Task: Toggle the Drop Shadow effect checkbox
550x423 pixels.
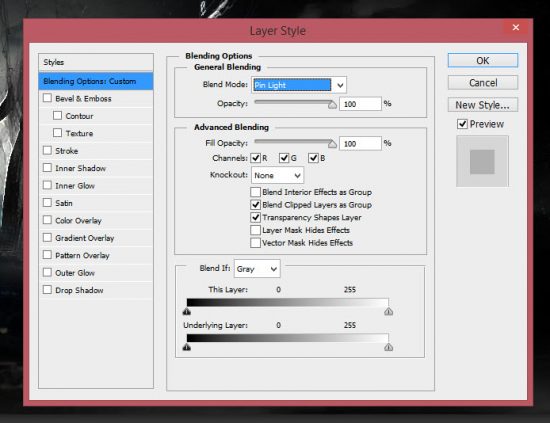Action: click(x=47, y=290)
